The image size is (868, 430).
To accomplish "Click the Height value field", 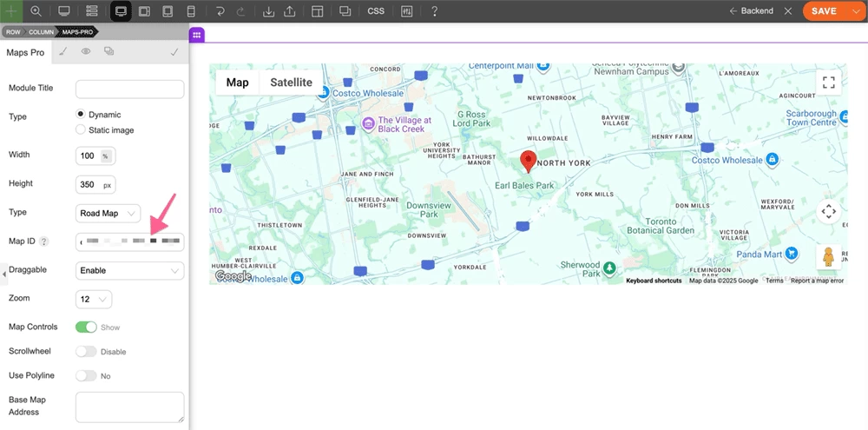I will tap(88, 184).
